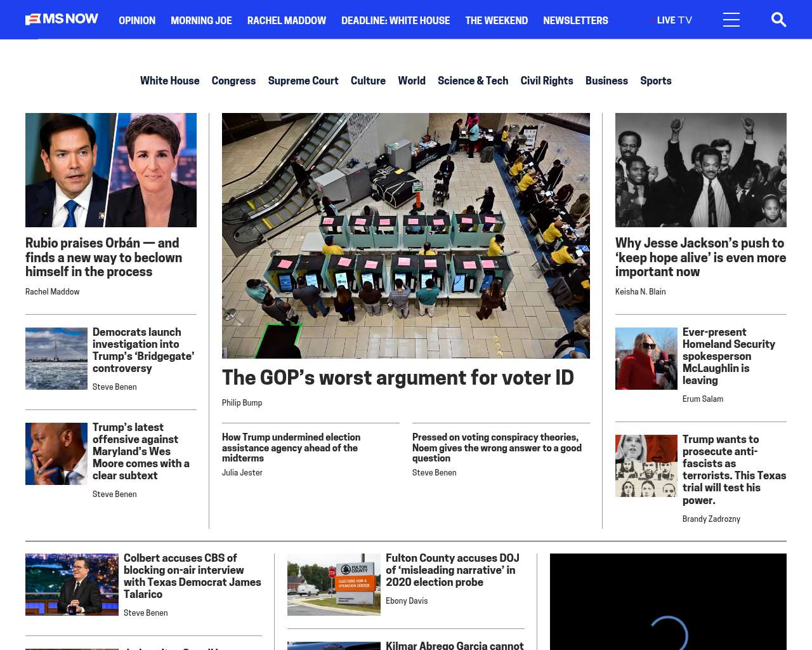
Task: Open the search magnifier icon
Action: [778, 20]
